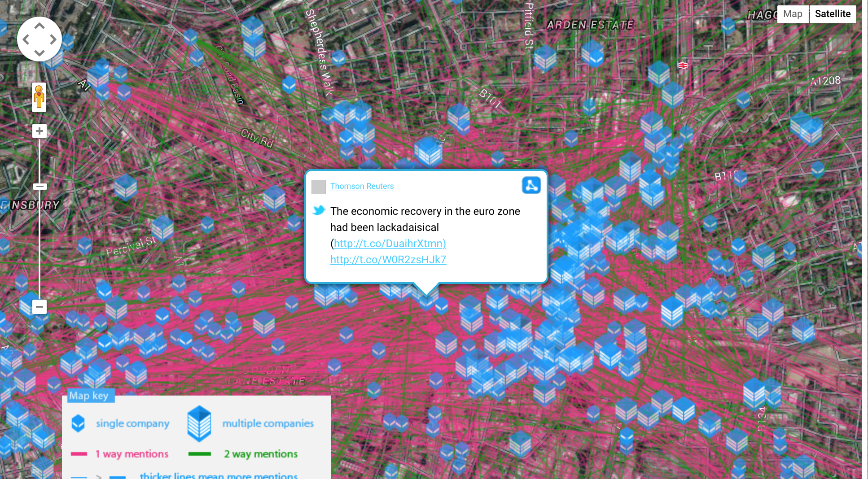Click the Map key label tab
The image size is (868, 479).
(x=88, y=396)
